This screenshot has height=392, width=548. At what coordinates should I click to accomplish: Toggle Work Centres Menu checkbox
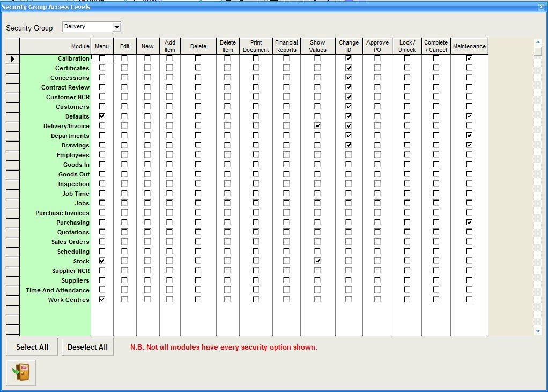coord(102,300)
